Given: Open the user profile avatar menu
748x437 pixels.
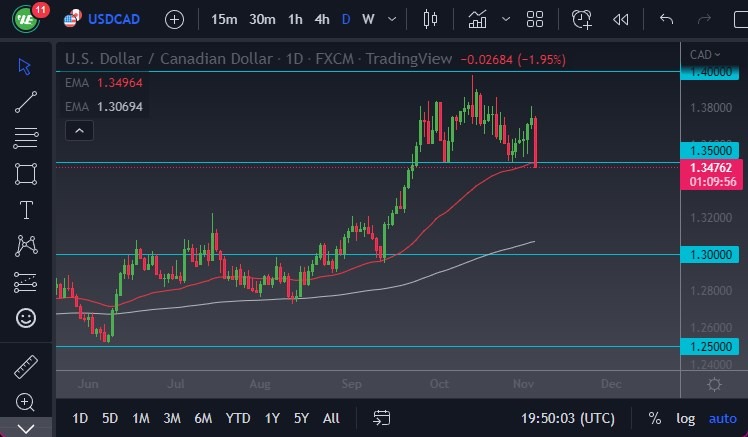Looking at the screenshot, I should pos(26,19).
